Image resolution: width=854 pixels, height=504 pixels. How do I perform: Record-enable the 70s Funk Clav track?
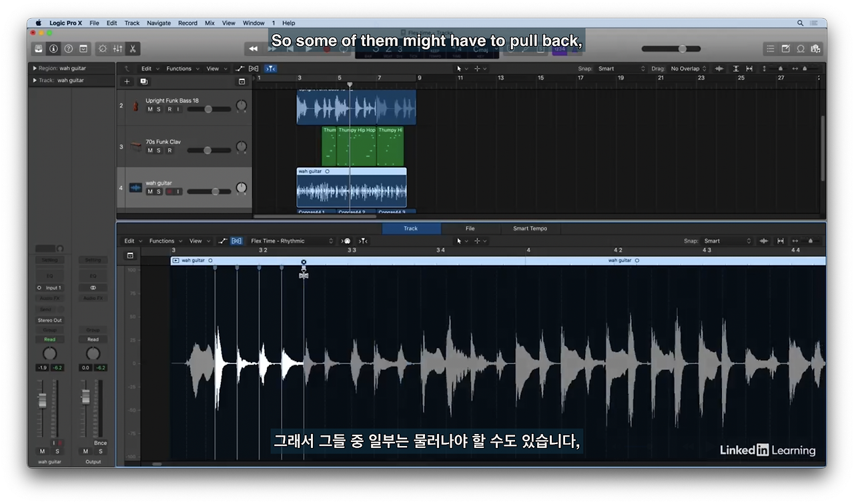click(x=169, y=151)
